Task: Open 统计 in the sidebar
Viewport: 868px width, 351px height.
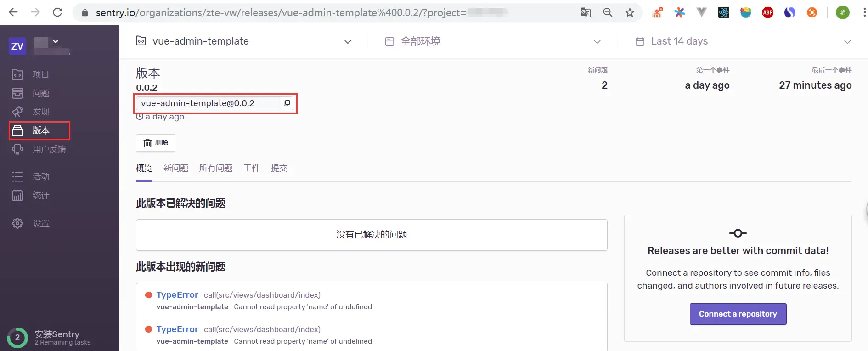Action: [41, 196]
